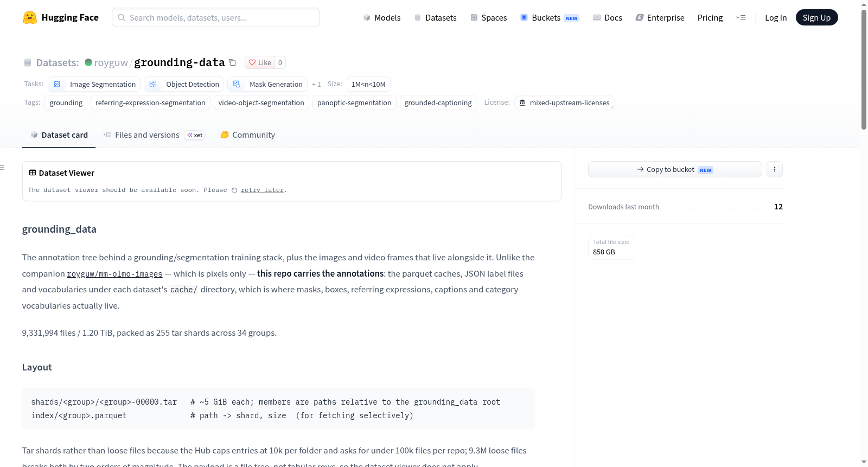Click the Models cube icon
The height and width of the screenshot is (467, 868).
coord(367,17)
